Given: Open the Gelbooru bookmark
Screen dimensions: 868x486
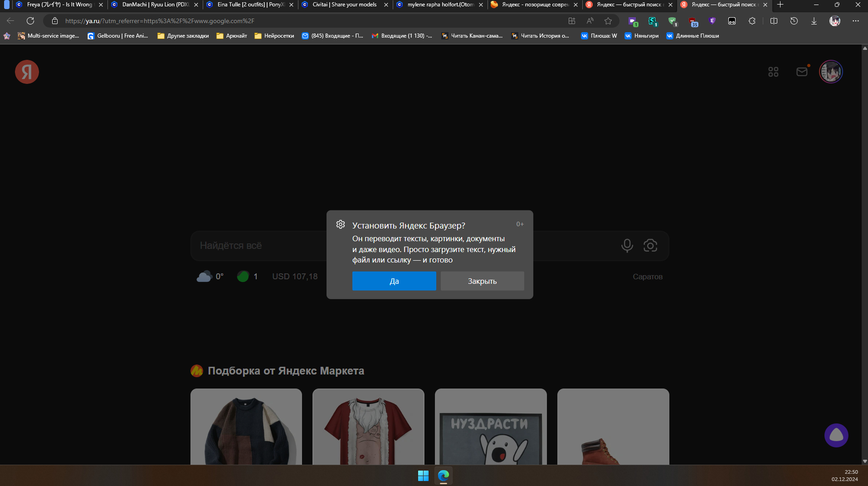Looking at the screenshot, I should click(118, 36).
